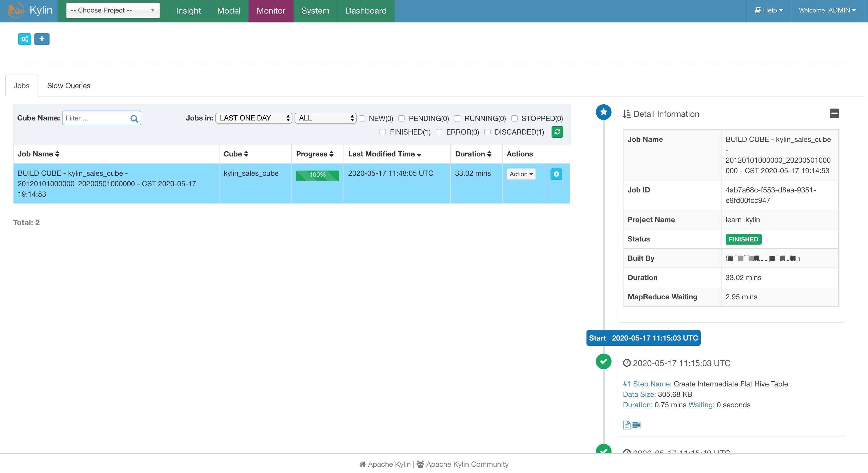This screenshot has width=868, height=473.
Task: Open step log output document icon
Action: coord(626,425)
